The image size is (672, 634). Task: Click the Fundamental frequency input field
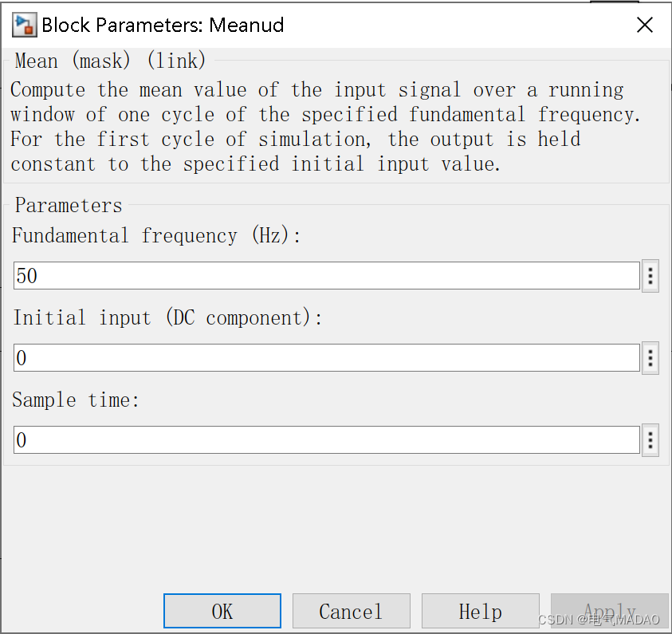(327, 276)
